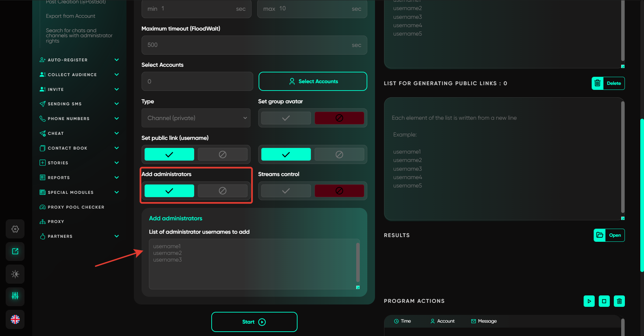Select Export from Account menu entry
644x336 pixels.
click(70, 16)
